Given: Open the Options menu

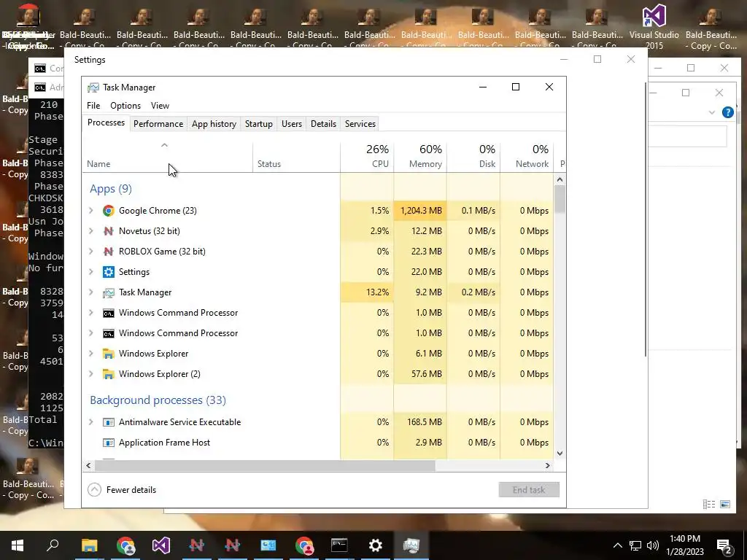Looking at the screenshot, I should coord(125,106).
